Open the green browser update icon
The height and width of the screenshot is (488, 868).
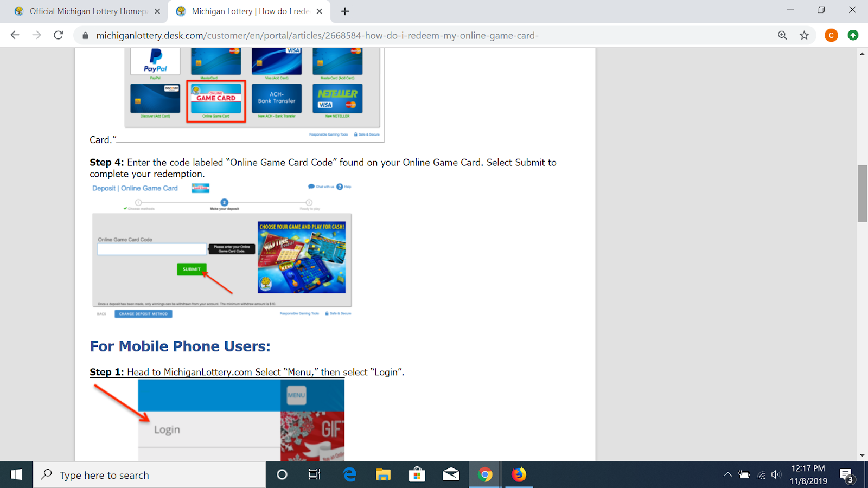click(853, 35)
